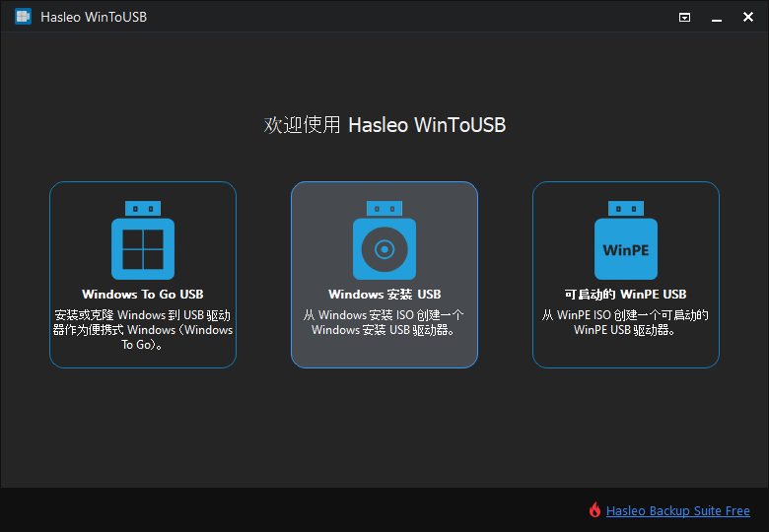
Task: Select the Windows 安装 USB title
Action: [x=384, y=294]
